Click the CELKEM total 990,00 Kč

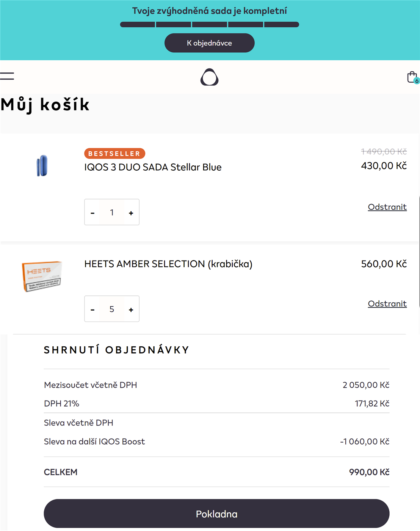[369, 472]
